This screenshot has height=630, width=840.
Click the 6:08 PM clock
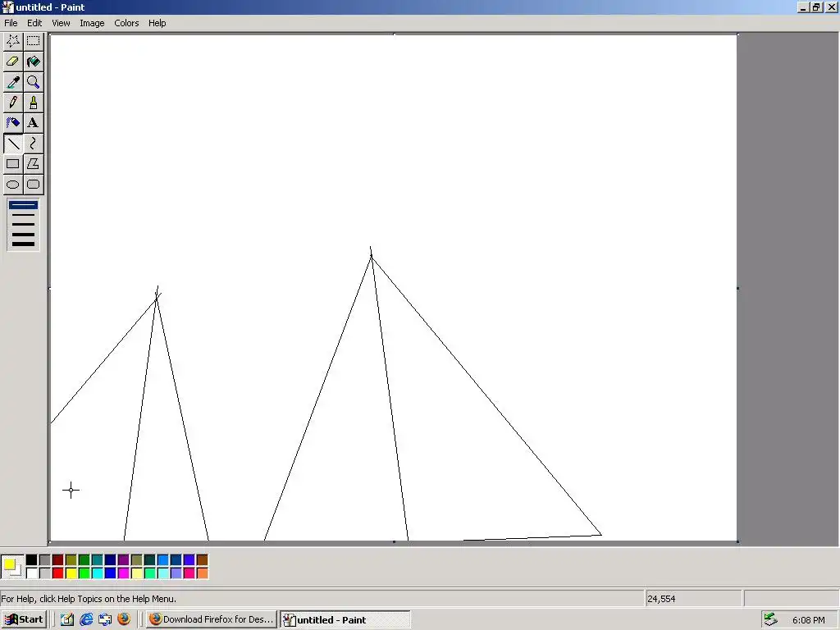click(808, 620)
